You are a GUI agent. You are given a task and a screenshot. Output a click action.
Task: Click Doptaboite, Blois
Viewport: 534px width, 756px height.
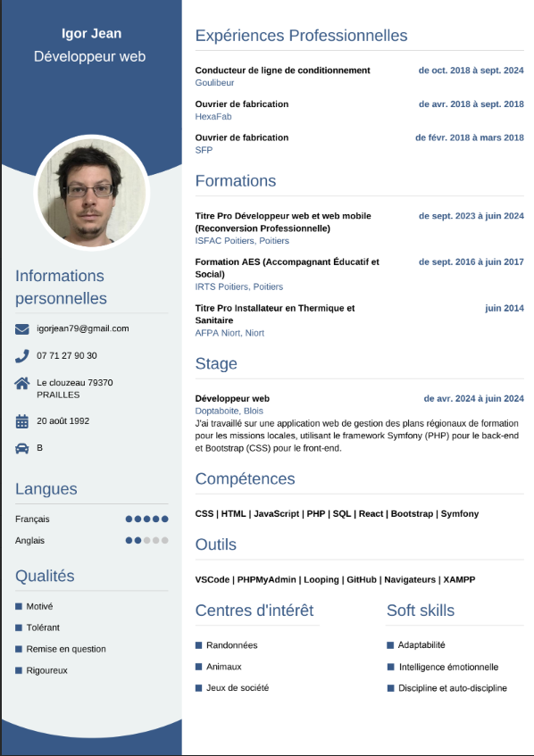(229, 411)
